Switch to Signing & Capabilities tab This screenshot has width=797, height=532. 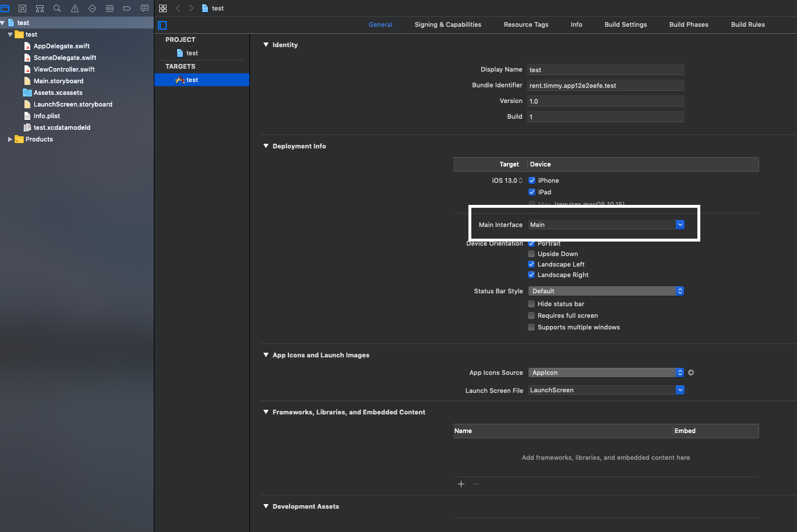coord(448,24)
